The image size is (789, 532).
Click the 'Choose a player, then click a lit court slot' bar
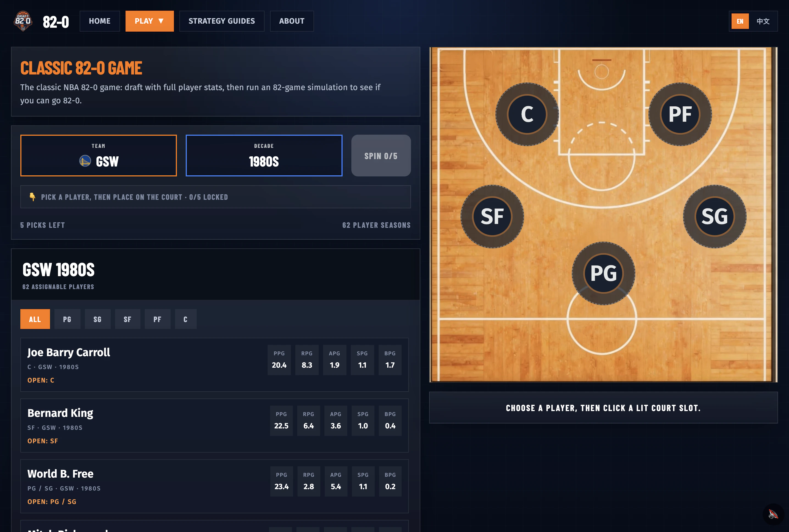pos(604,408)
